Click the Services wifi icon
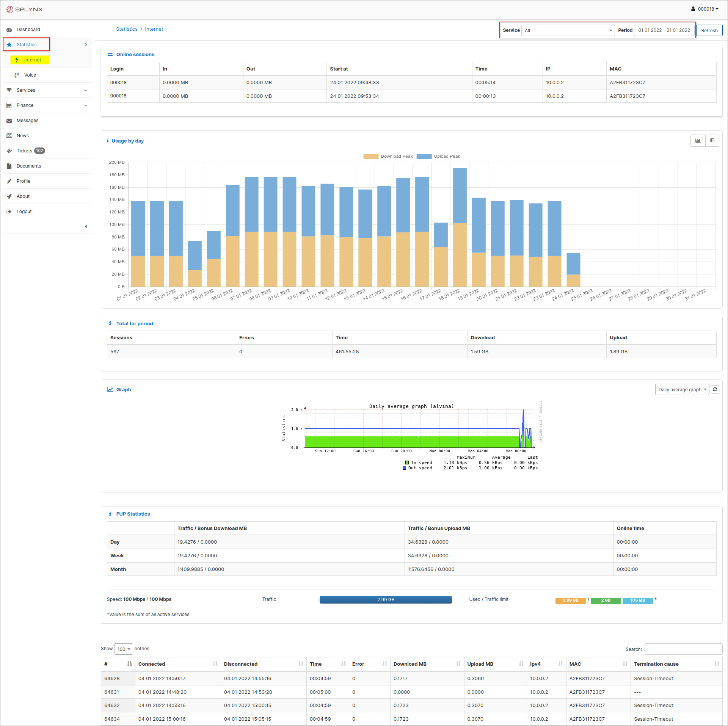The width and height of the screenshot is (728, 726). (x=9, y=90)
